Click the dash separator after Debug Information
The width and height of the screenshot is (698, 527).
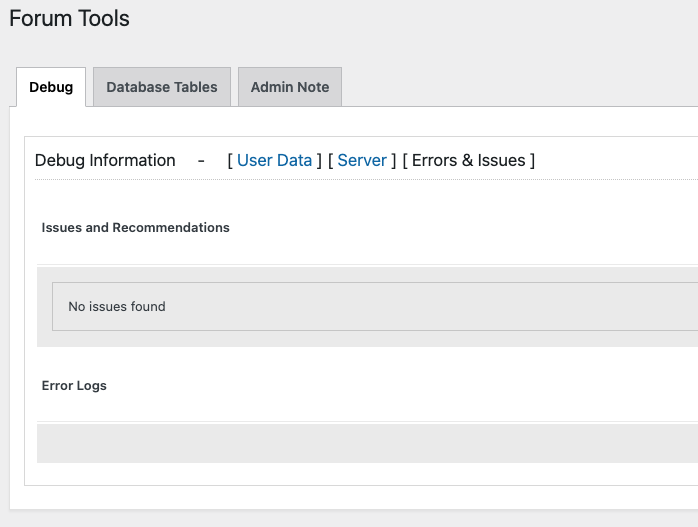[x=201, y=160]
